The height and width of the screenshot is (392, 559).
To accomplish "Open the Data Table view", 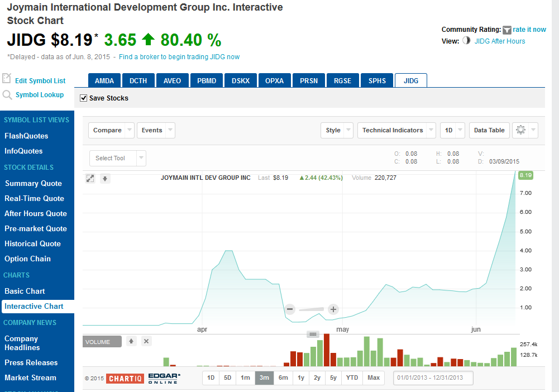I will (489, 130).
